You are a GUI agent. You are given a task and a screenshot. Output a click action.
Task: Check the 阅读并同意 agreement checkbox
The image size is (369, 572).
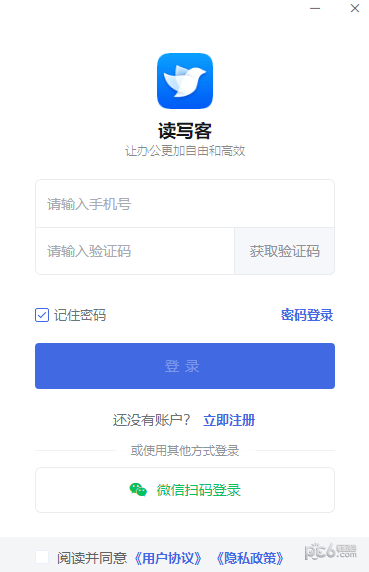(42, 557)
